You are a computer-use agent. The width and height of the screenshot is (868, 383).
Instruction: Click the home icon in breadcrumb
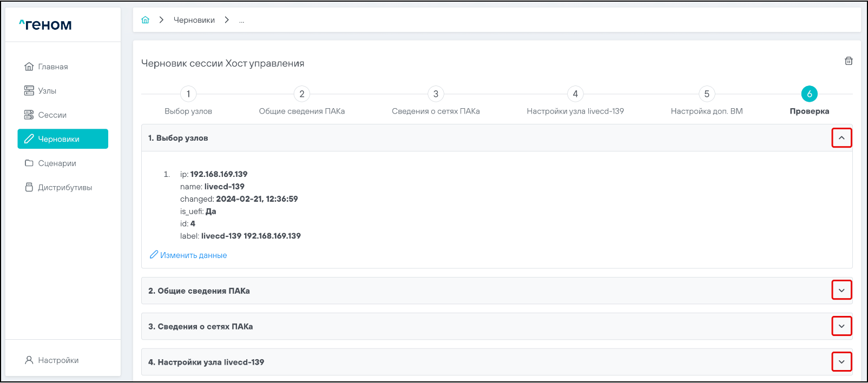click(145, 20)
